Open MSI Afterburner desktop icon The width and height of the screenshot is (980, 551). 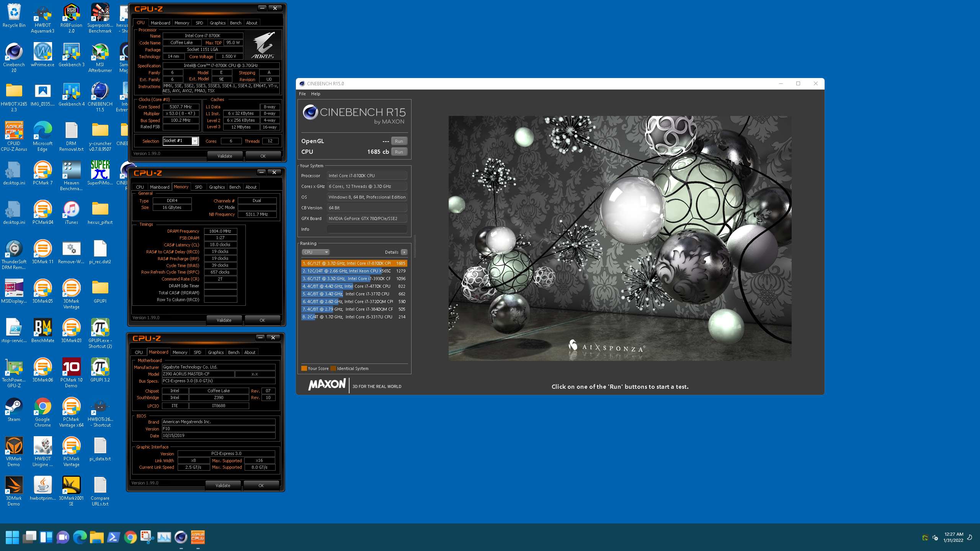point(100,57)
